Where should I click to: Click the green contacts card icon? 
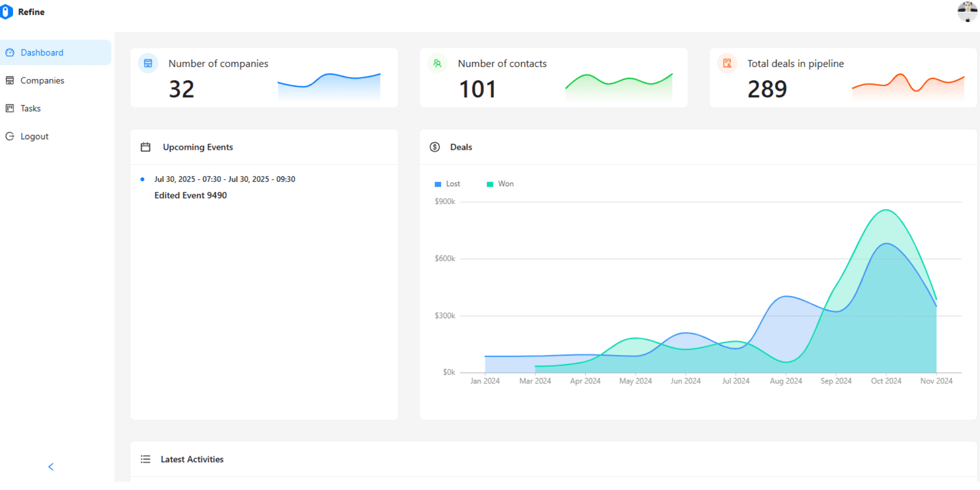point(437,63)
